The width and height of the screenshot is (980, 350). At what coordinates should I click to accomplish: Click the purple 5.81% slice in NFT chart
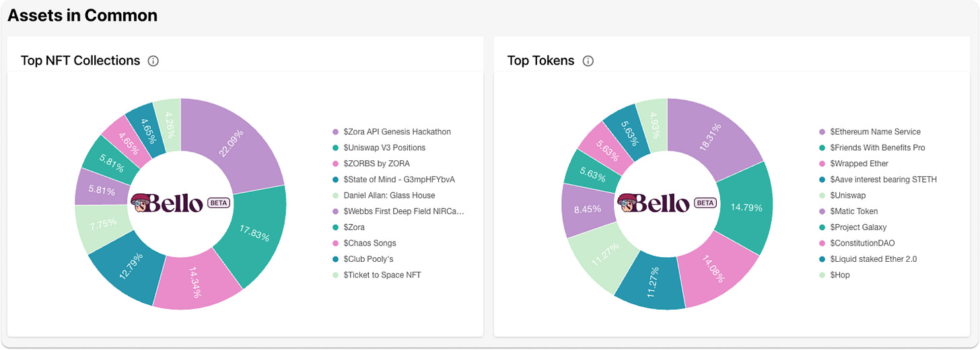point(104,189)
